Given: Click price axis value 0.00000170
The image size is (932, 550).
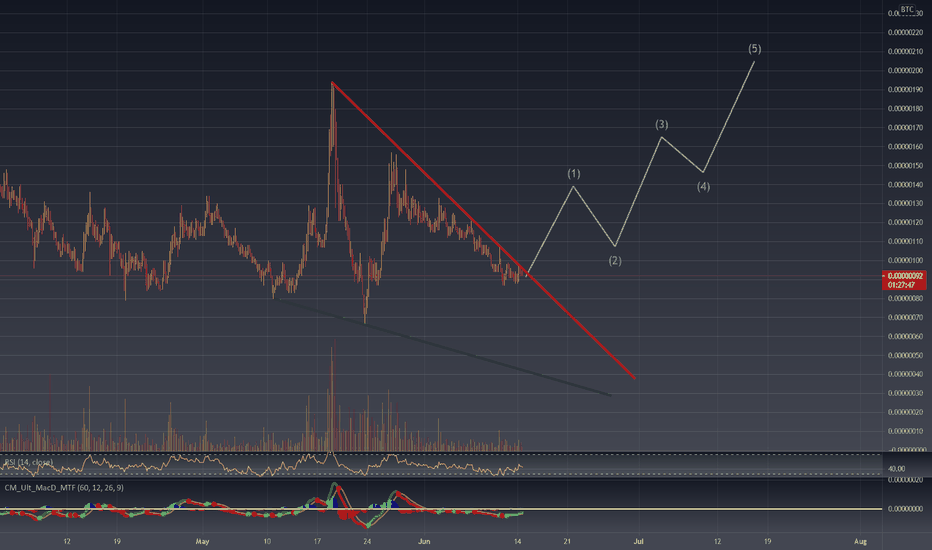Looking at the screenshot, I should pos(905,128).
